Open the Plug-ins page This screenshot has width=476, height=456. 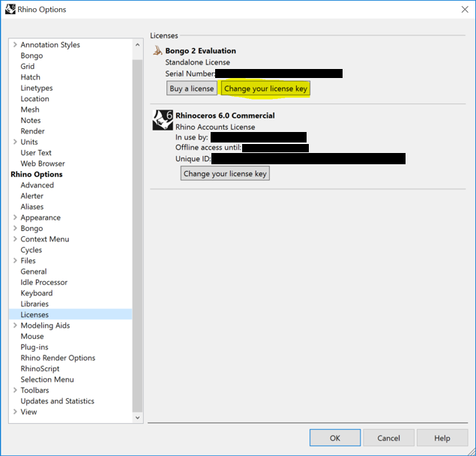[x=34, y=347]
